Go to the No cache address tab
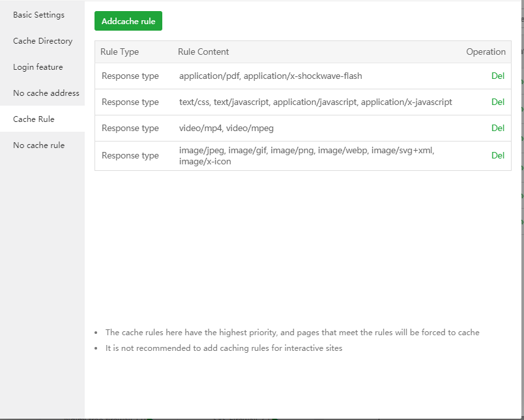Image resolution: width=524 pixels, height=420 pixels. click(x=46, y=93)
